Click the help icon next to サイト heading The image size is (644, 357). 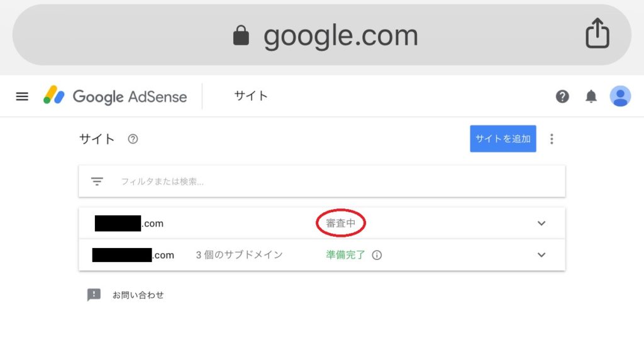pyautogui.click(x=133, y=139)
